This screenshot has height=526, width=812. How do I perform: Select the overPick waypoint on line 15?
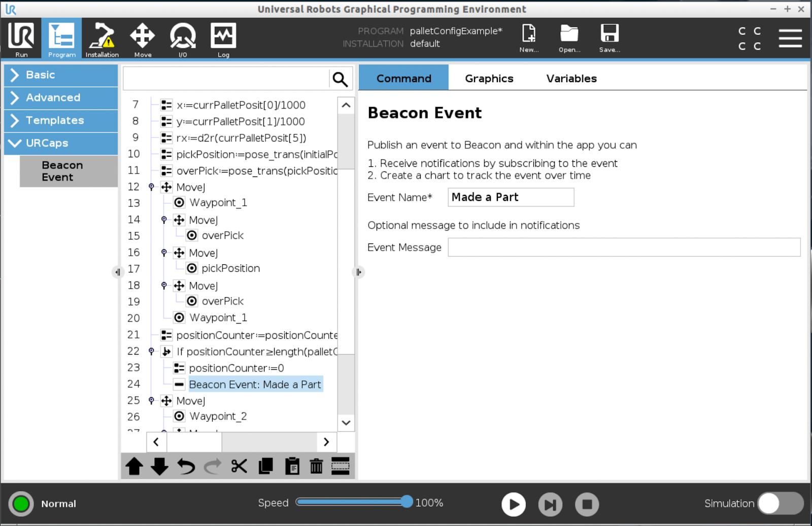(222, 235)
